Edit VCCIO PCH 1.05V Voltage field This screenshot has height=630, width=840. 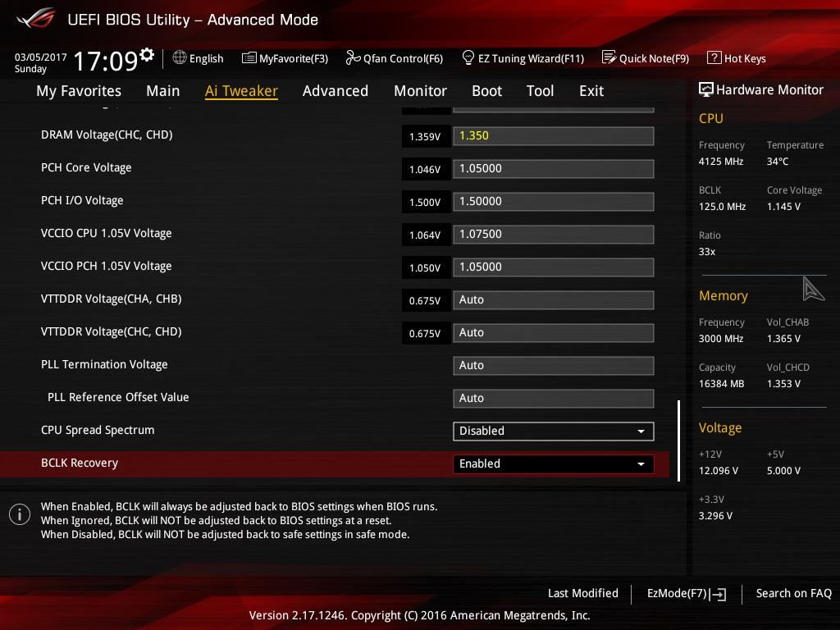point(554,267)
